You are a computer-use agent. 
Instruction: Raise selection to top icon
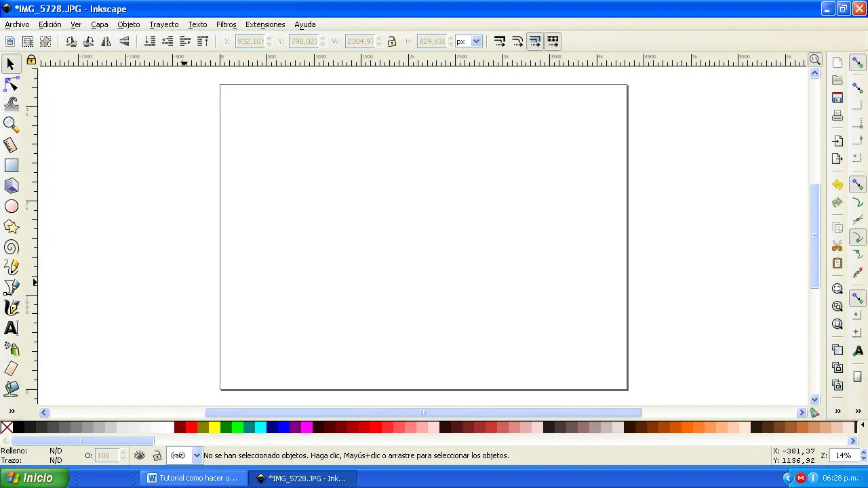(203, 41)
